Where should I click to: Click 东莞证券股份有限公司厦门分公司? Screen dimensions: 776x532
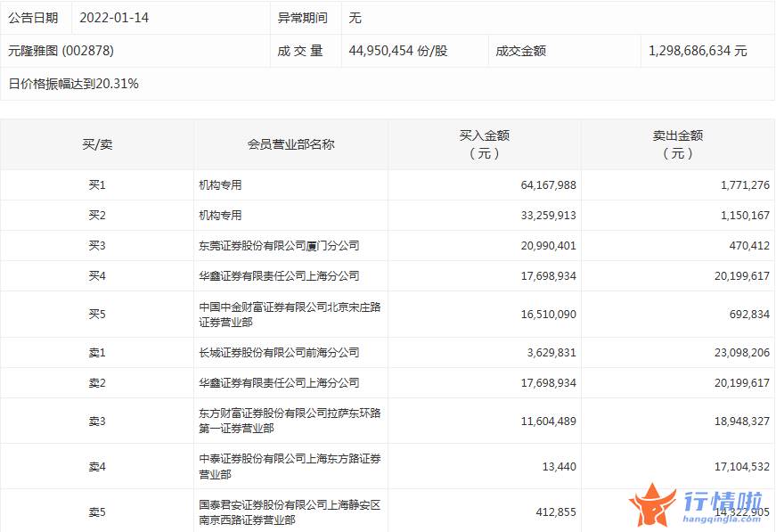coord(279,245)
